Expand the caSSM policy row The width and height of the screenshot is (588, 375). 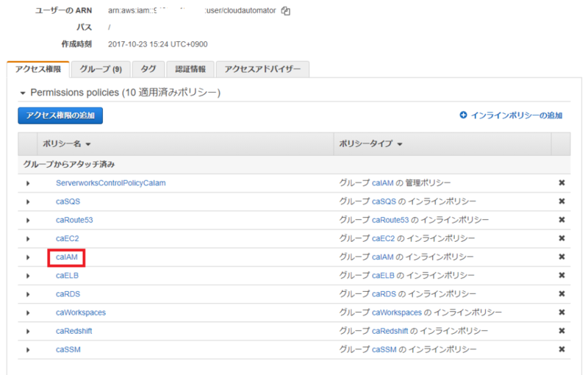click(x=28, y=350)
